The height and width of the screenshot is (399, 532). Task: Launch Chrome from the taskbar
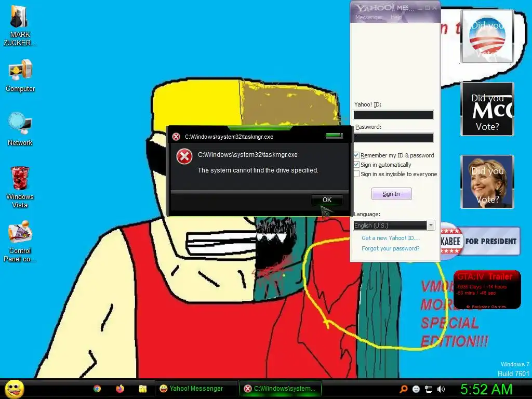pos(97,389)
